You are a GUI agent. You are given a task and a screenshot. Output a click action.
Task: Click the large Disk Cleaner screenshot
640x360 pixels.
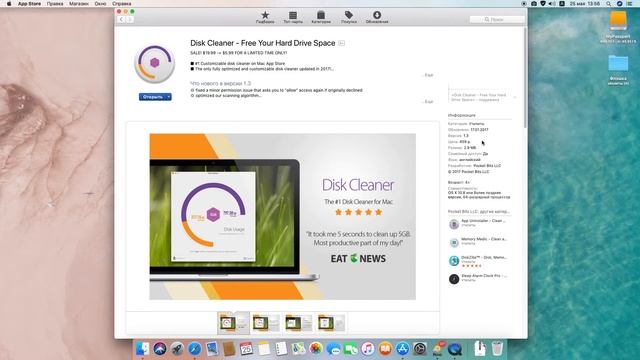tap(282, 216)
